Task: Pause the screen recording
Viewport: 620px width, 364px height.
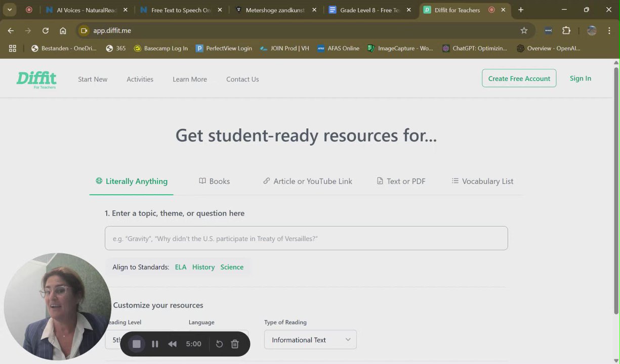Action: (x=155, y=344)
